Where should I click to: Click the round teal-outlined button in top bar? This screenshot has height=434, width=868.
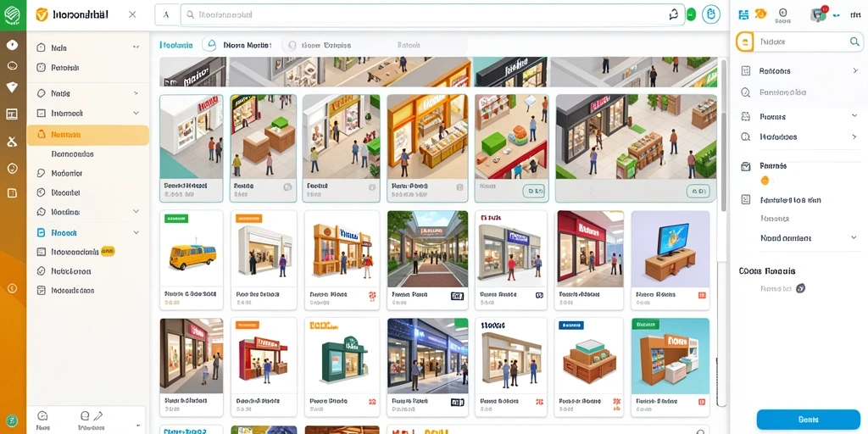[711, 15]
